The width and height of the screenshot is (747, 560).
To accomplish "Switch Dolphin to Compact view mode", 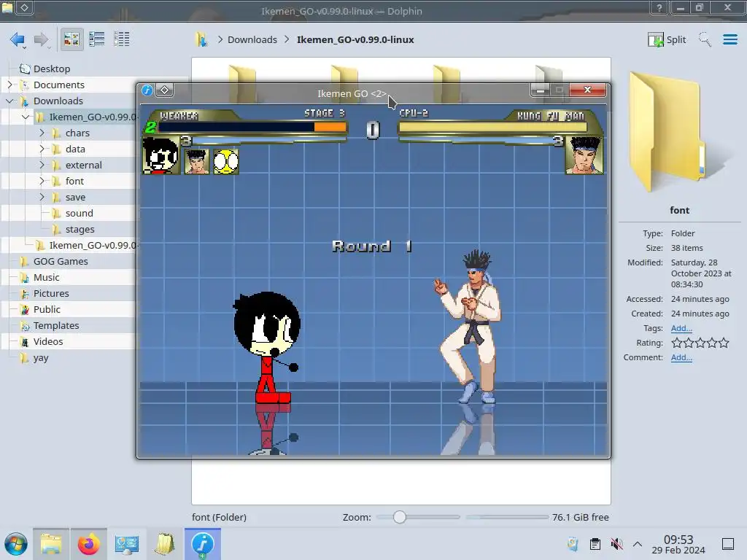I will (x=97, y=39).
